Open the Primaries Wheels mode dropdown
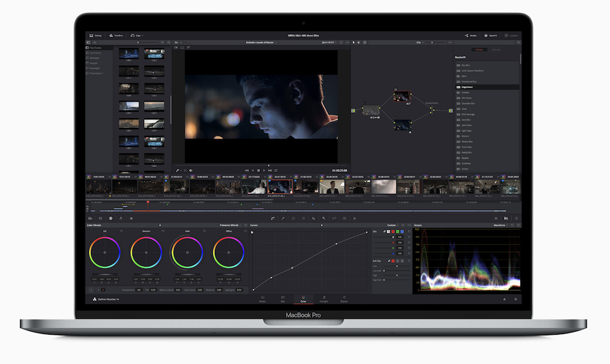610x364 pixels. (231, 225)
